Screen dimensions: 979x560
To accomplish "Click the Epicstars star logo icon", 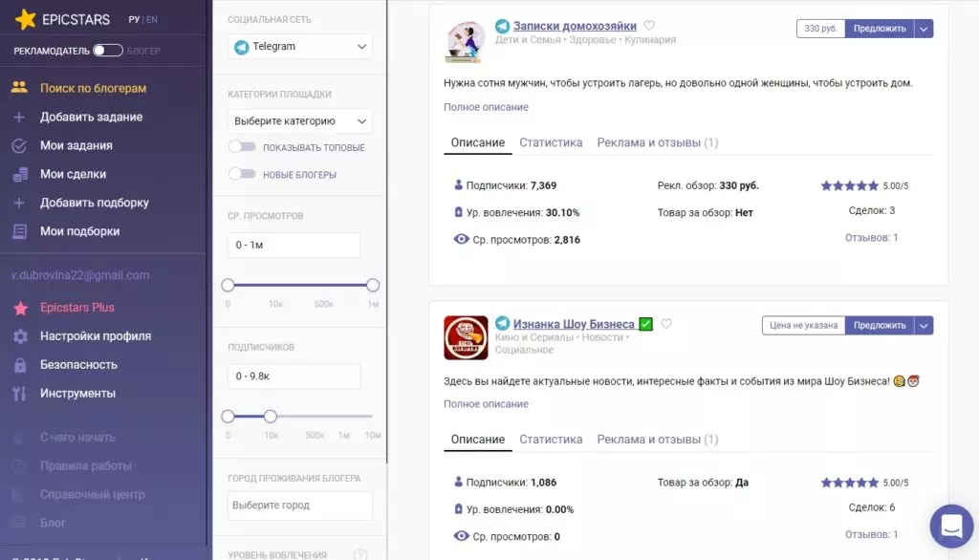I will [26, 19].
